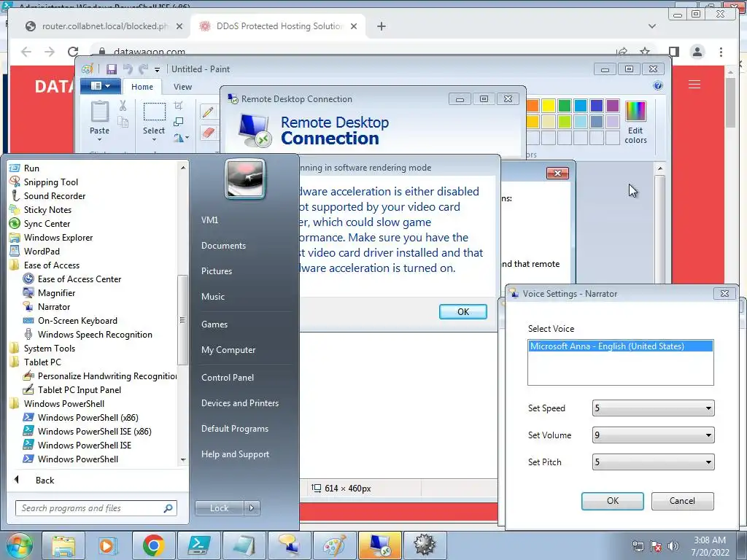Click Paint Help question mark icon
Viewport: 747px width, 560px height.
point(658,86)
